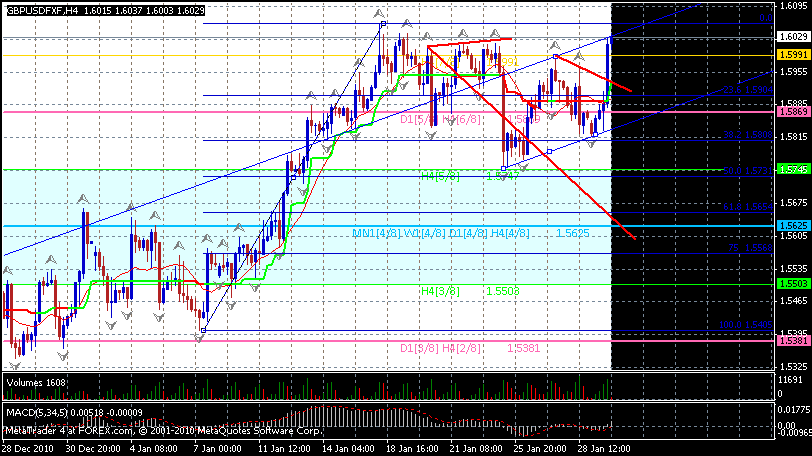This screenshot has width=812, height=456.
Task: Click the 28 Jan 12:00 time label
Action: click(x=604, y=448)
